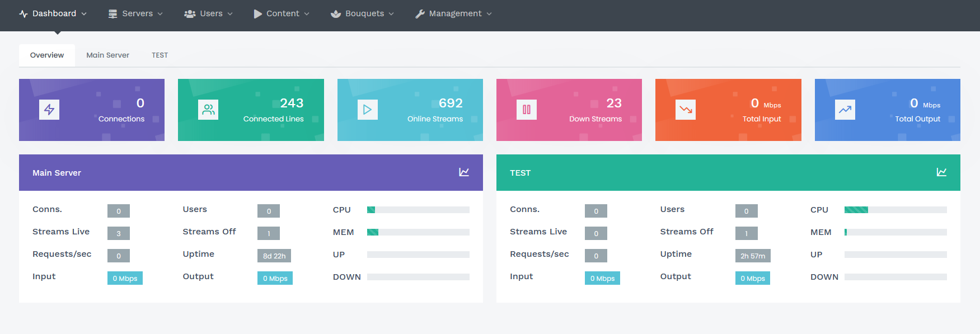Switch to the TEST tab
980x334 pixels.
point(160,55)
